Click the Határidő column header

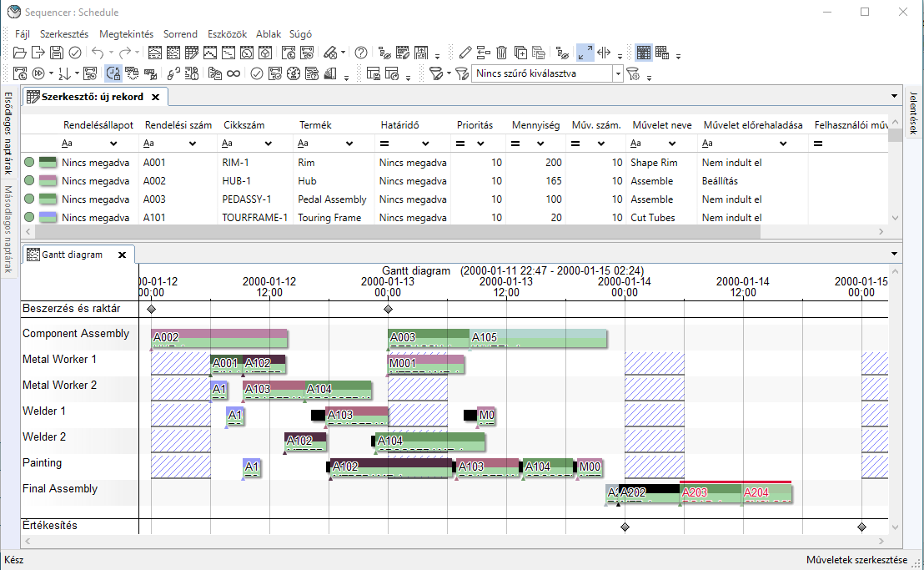tap(399, 125)
